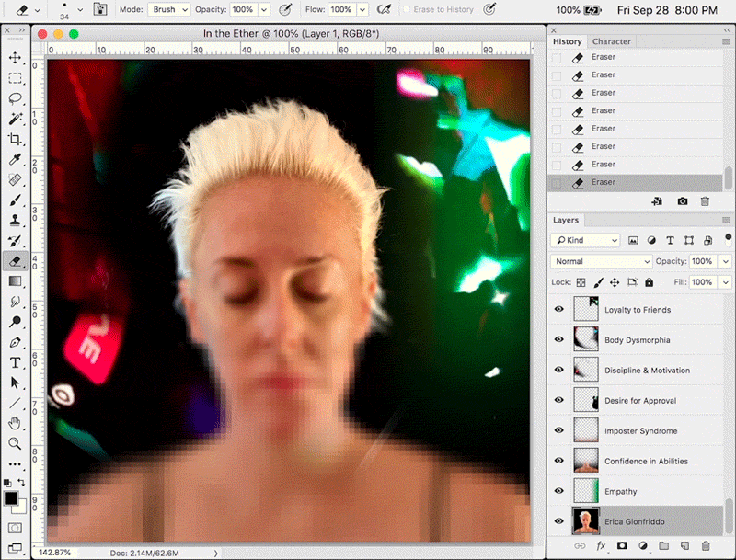Open the Erica Gionfriddo layer thumbnail
The height and width of the screenshot is (560, 736).
586,521
